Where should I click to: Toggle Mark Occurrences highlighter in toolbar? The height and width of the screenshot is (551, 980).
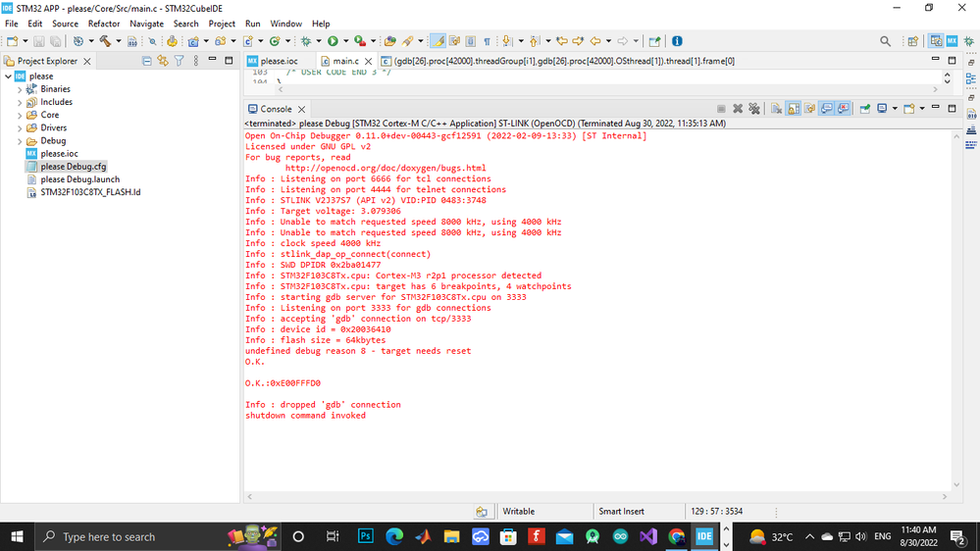438,41
